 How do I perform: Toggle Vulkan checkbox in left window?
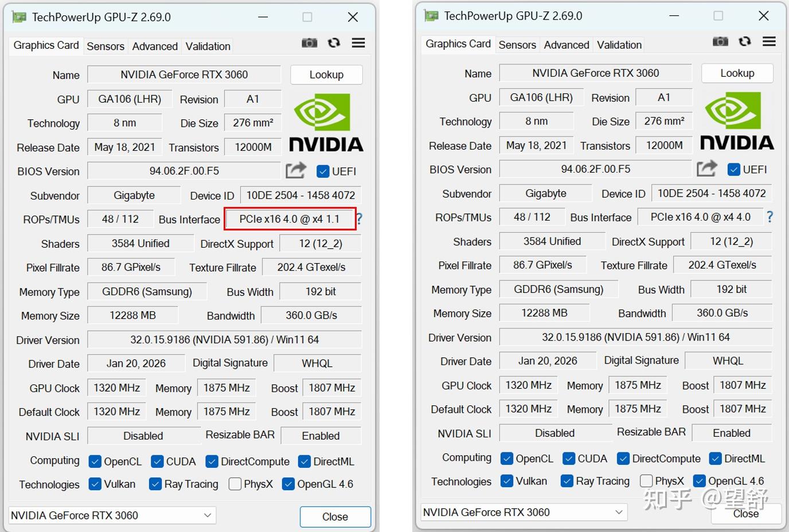tap(95, 484)
